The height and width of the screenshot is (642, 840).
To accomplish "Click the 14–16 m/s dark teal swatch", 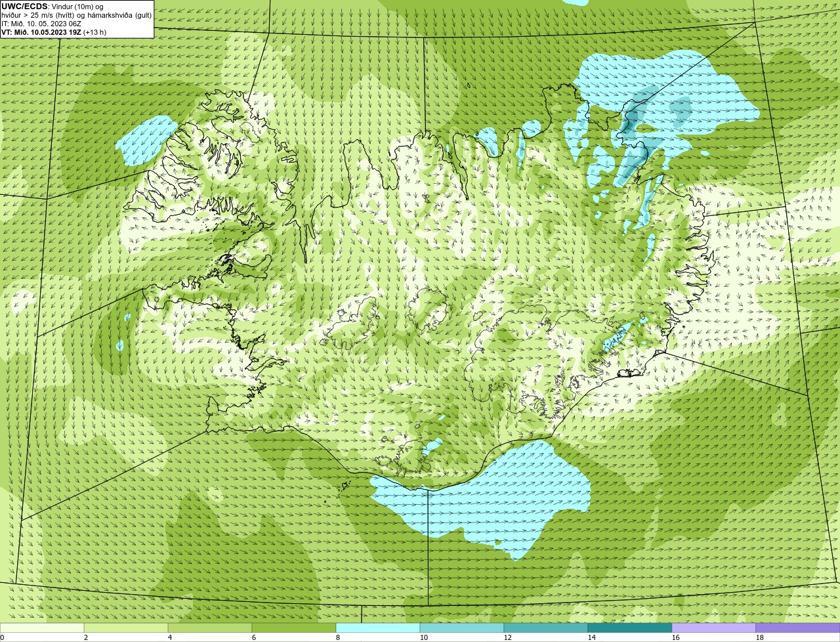I will pos(630,628).
